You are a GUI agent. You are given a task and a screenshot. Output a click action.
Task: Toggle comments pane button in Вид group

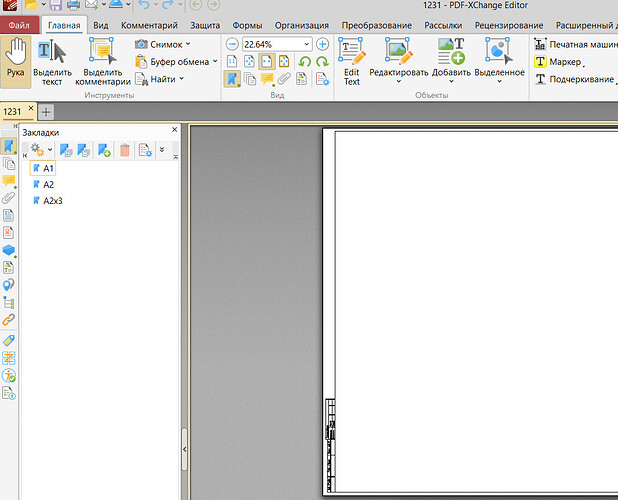267,79
